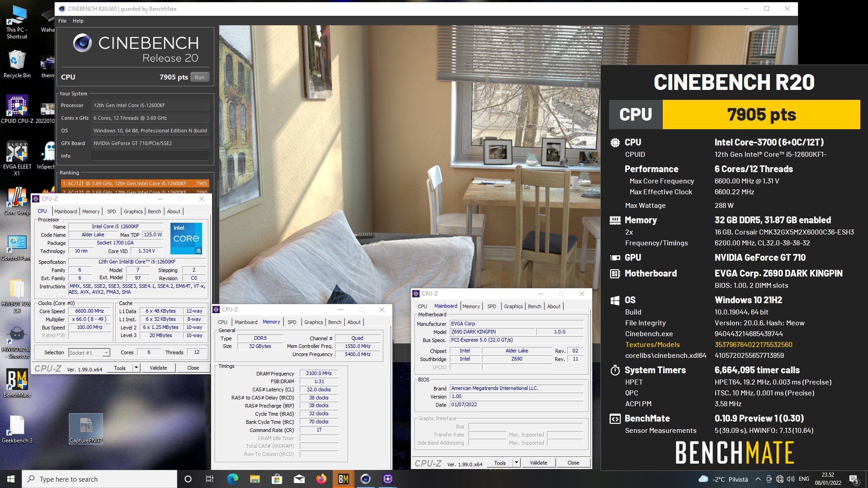Open Mail app from taskbar

(299, 479)
